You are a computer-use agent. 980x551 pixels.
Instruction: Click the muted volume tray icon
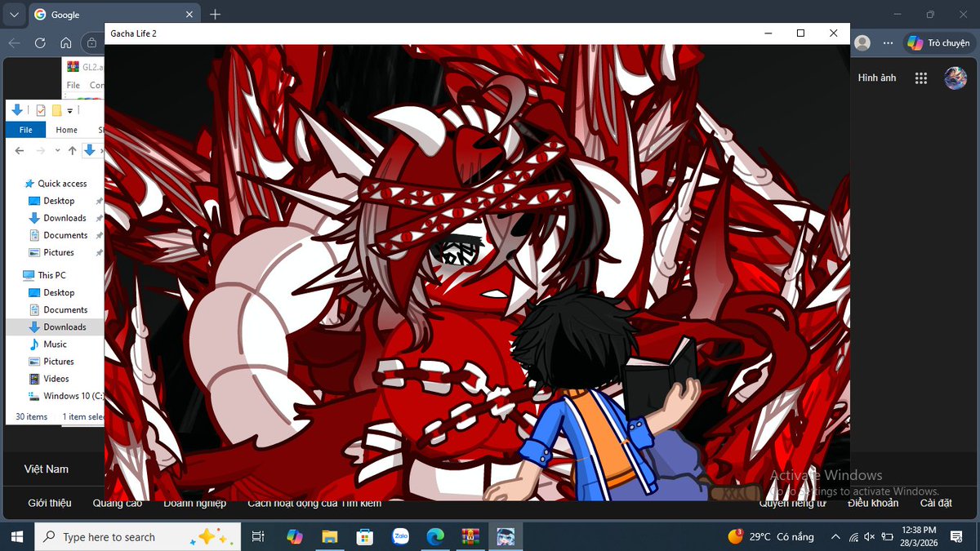click(x=870, y=536)
